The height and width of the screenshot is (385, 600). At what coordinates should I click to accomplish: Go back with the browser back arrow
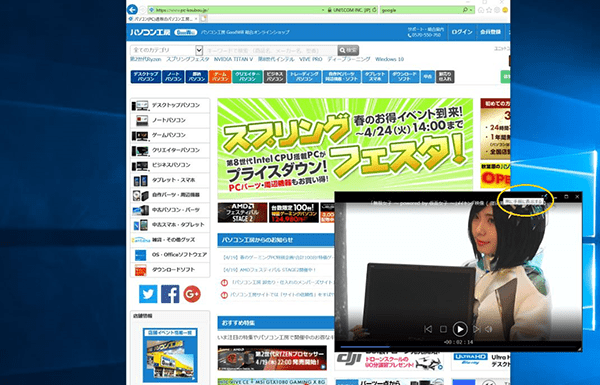pyautogui.click(x=132, y=10)
